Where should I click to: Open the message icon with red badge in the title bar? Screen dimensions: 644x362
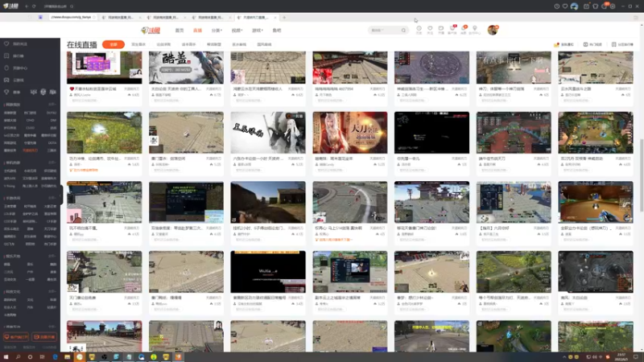[x=605, y=6]
